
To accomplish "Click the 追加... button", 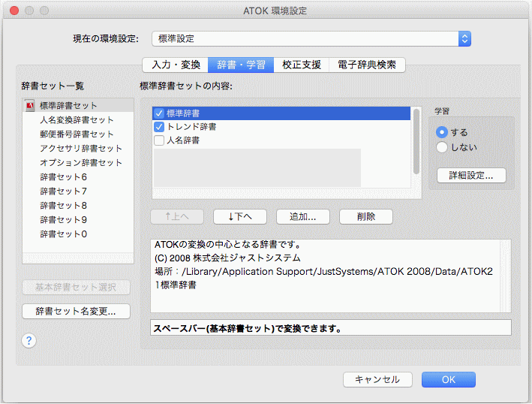I will coord(303,216).
